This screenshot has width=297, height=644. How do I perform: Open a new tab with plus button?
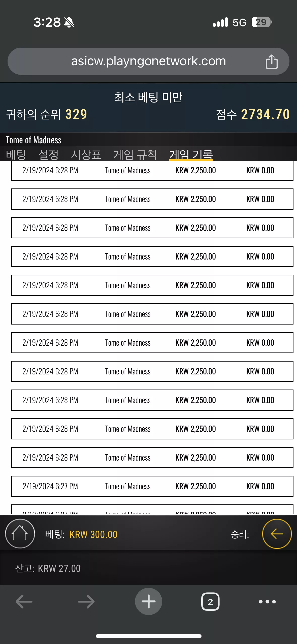148,601
